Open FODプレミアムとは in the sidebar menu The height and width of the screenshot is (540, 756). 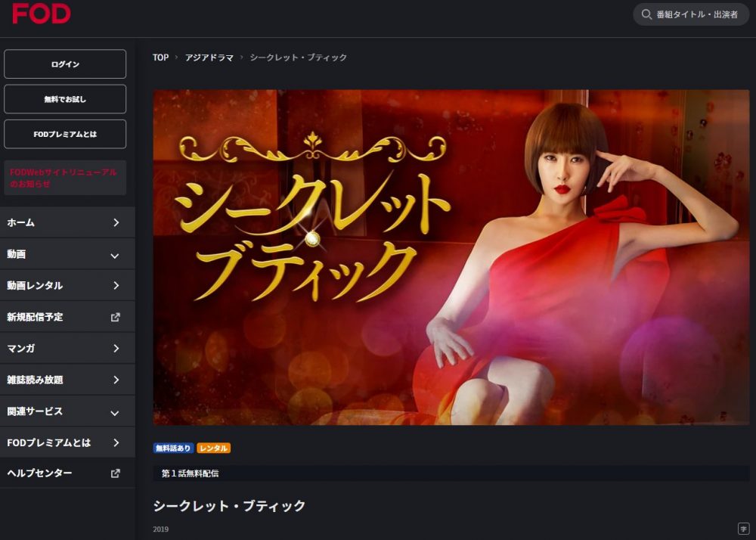pos(67,442)
